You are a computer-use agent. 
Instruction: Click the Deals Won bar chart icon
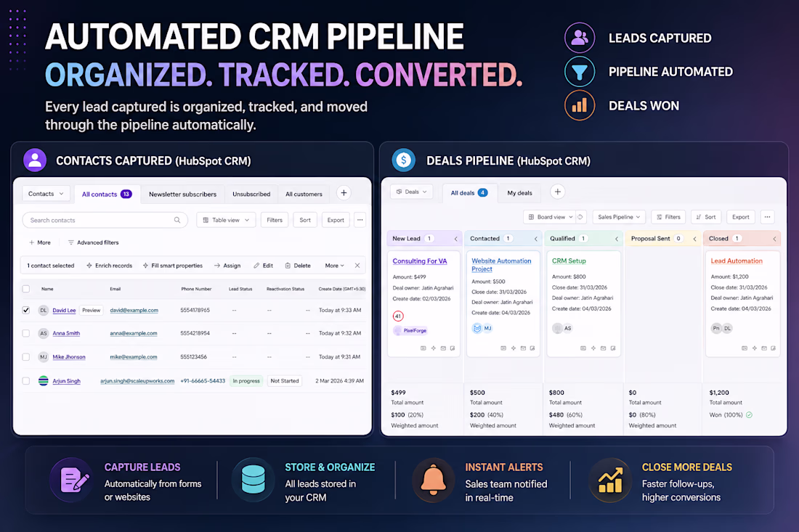(580, 105)
